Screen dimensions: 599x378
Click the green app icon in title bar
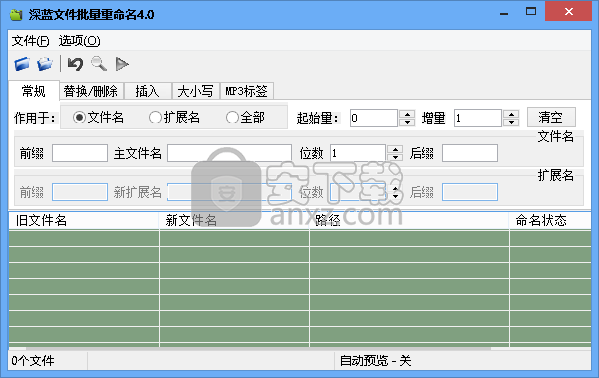tap(16, 15)
